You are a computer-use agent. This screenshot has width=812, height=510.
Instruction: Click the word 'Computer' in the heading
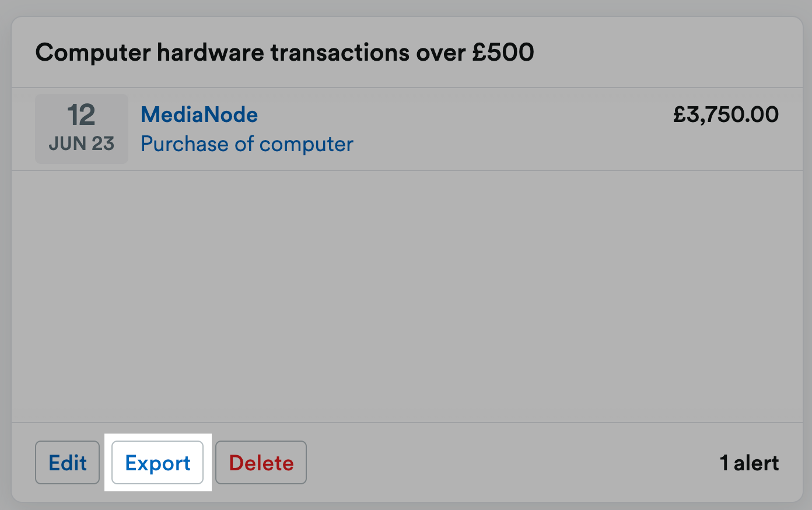tap(93, 53)
